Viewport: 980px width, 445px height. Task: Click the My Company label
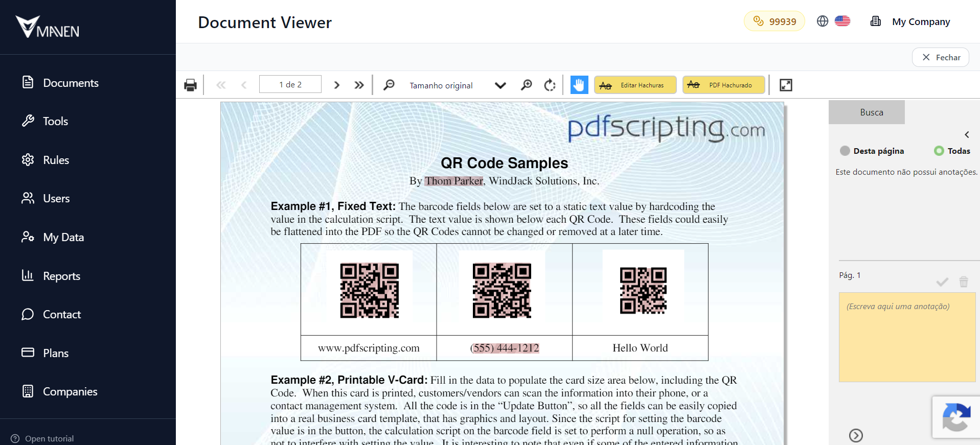click(921, 21)
